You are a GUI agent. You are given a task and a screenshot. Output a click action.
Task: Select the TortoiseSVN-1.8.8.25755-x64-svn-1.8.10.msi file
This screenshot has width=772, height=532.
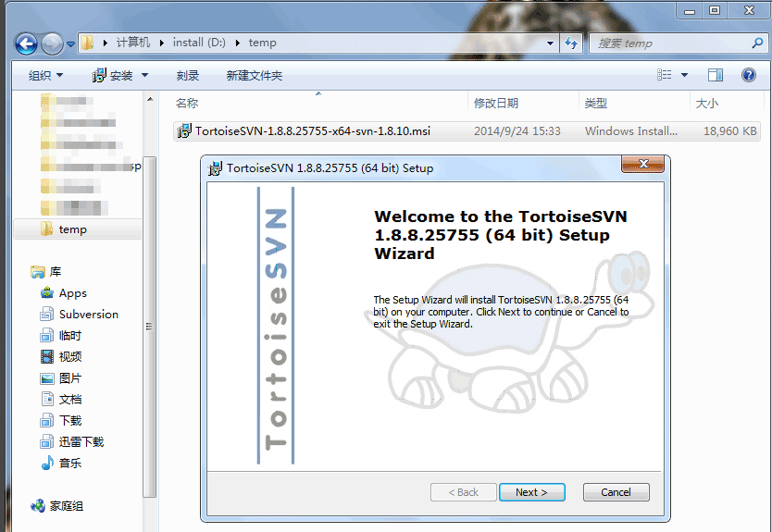pos(467,130)
